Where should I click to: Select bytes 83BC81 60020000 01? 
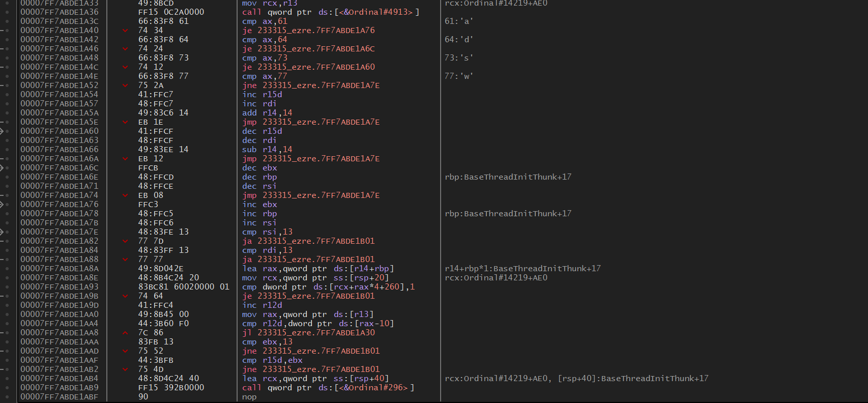point(184,287)
